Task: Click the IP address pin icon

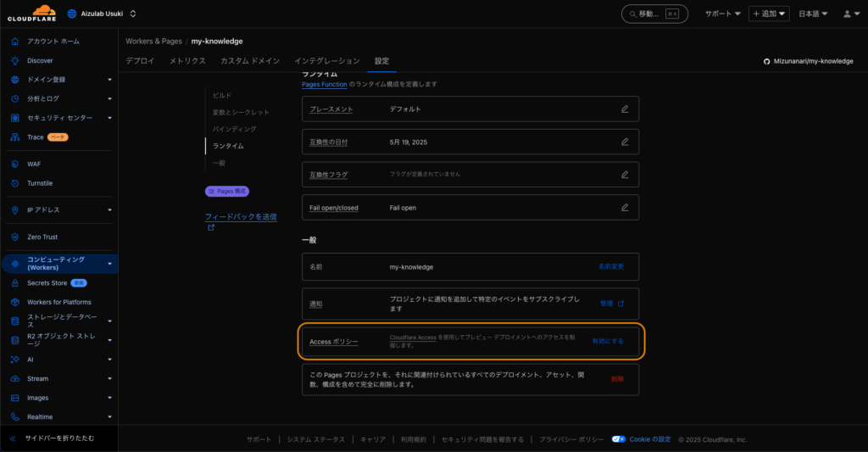Action: coord(15,210)
